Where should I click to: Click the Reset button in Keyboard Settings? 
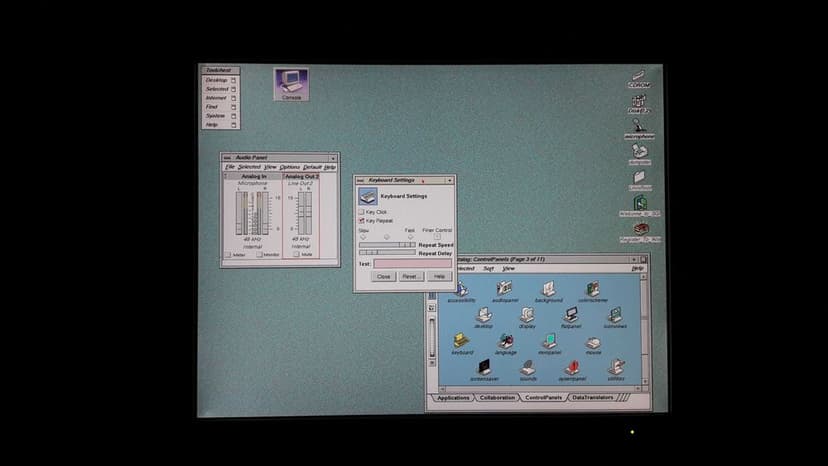pyautogui.click(x=411, y=276)
